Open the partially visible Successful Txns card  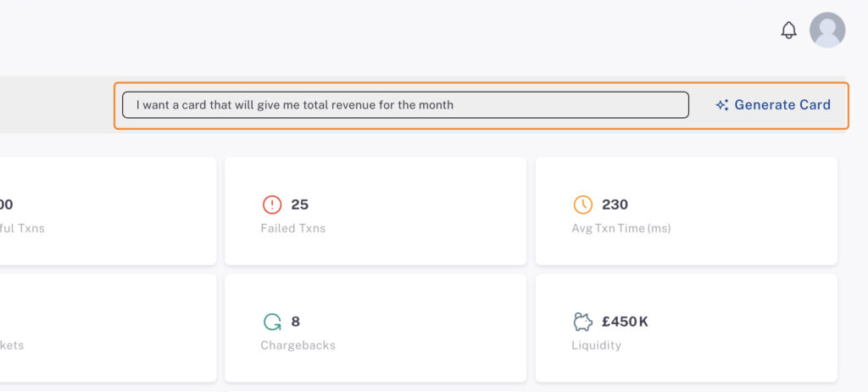pos(108,210)
